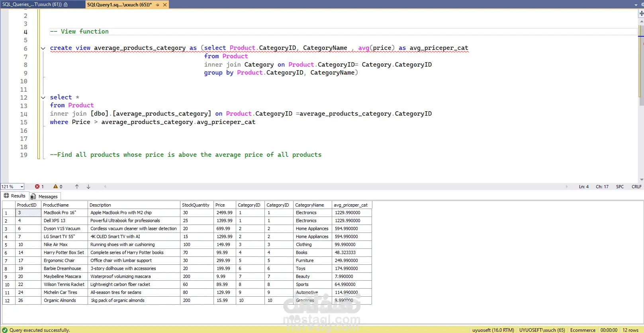Go to next issue with down arrow
The width and height of the screenshot is (644, 333).
tap(88, 187)
